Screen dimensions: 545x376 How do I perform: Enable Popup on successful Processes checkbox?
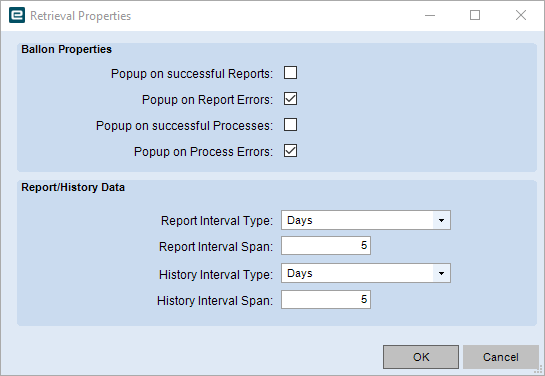coord(290,125)
